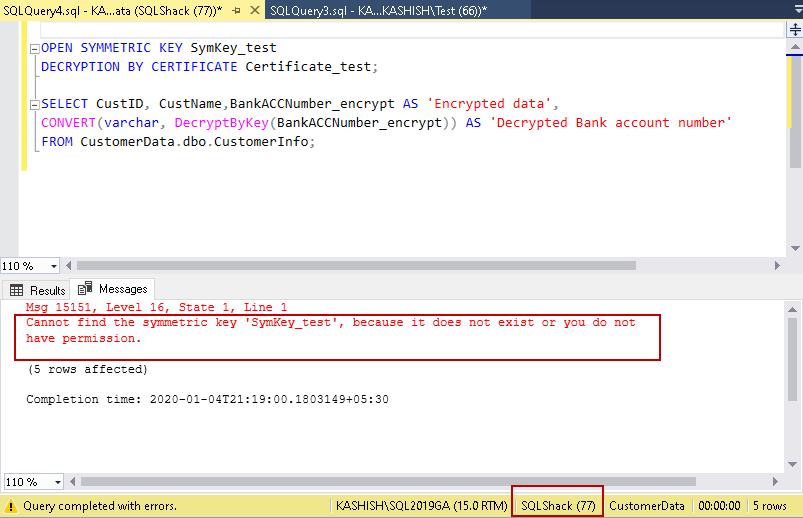Close the SQLQuery4.sql tab
The image size is (803, 518).
(255, 10)
